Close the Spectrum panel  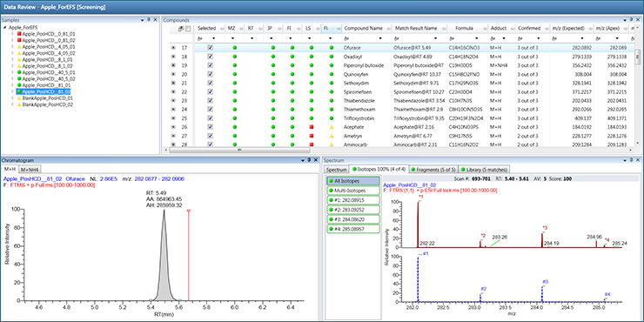click(638, 160)
